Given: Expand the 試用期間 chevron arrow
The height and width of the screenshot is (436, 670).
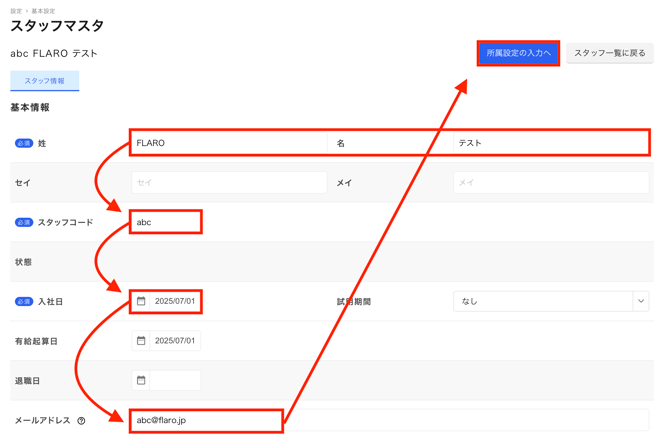Looking at the screenshot, I should pos(640,301).
